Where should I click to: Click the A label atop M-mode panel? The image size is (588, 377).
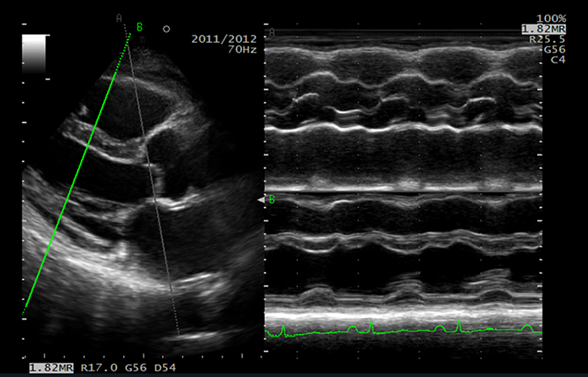[x=272, y=32]
